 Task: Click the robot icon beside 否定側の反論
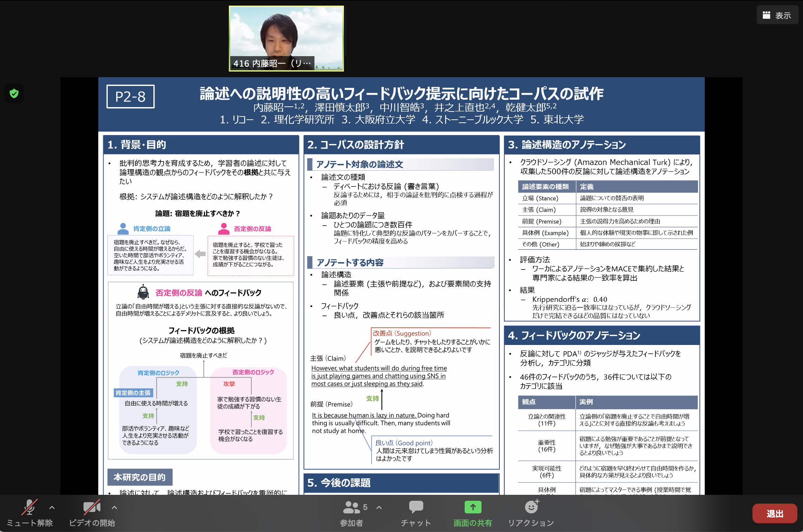pos(143,292)
